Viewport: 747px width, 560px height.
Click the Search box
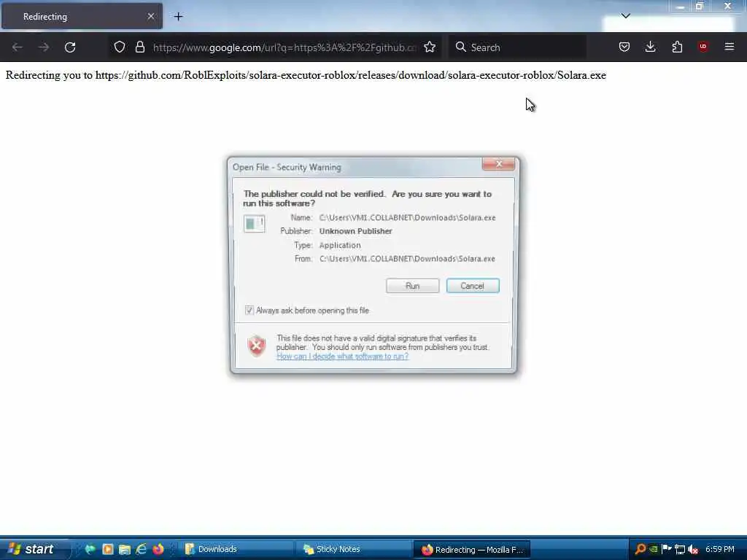coord(517,47)
